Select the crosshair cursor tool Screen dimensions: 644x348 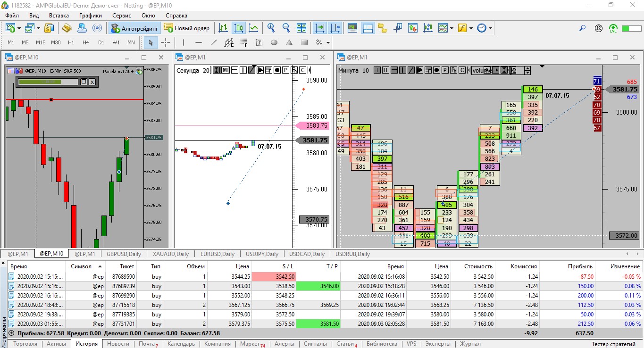point(166,42)
